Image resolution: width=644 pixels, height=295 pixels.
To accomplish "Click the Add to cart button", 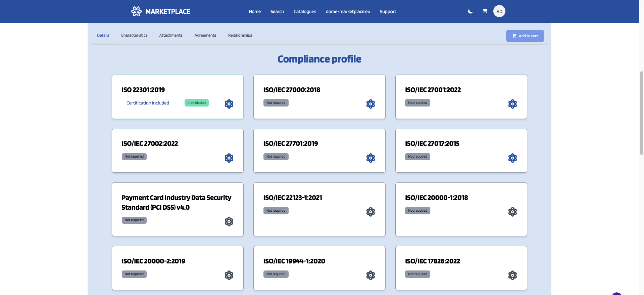I will 525,36.
